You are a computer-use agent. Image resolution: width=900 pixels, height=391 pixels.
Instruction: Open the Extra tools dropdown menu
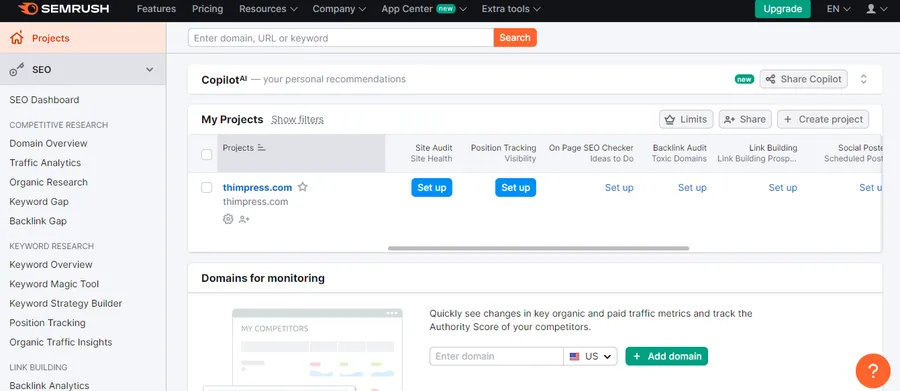point(511,9)
